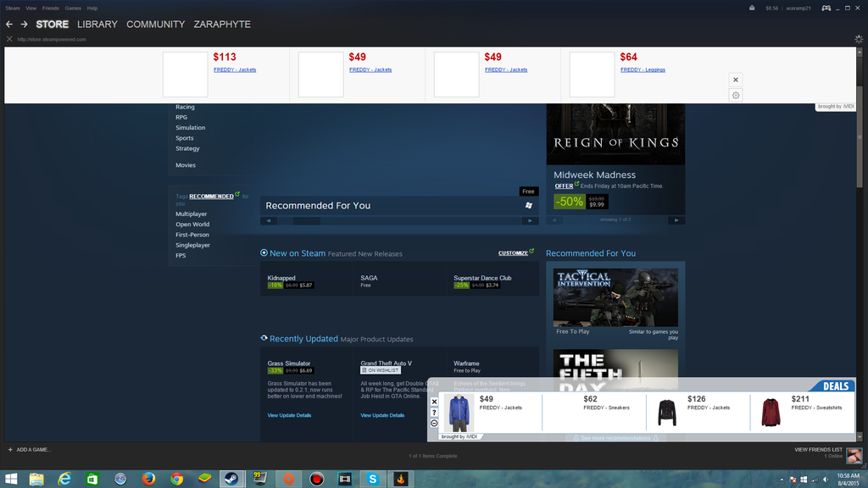Click the Steam inbox envelope icon

click(751, 8)
